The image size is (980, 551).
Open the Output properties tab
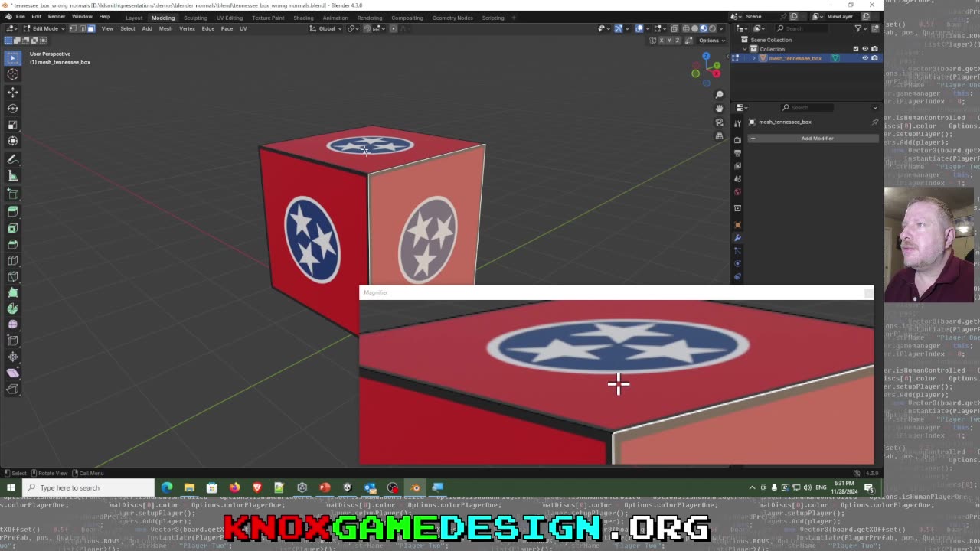click(737, 153)
